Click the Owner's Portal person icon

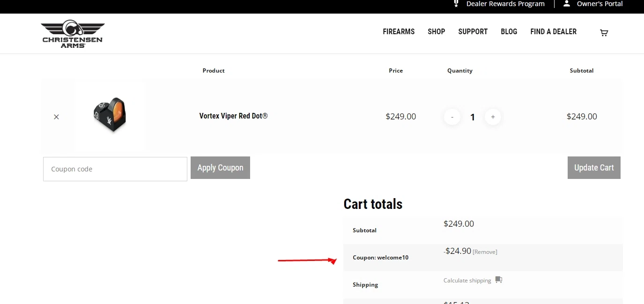pyautogui.click(x=567, y=4)
